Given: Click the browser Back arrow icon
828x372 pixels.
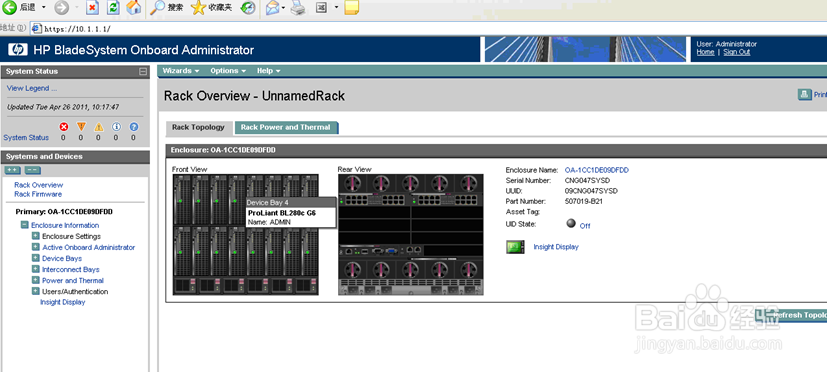Looking at the screenshot, I should click(x=9, y=7).
